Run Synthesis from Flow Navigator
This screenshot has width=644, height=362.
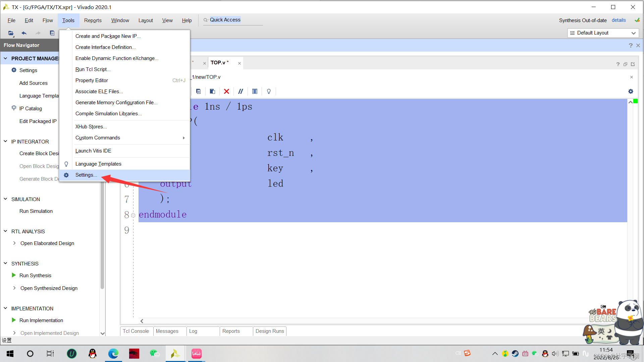click(x=35, y=275)
